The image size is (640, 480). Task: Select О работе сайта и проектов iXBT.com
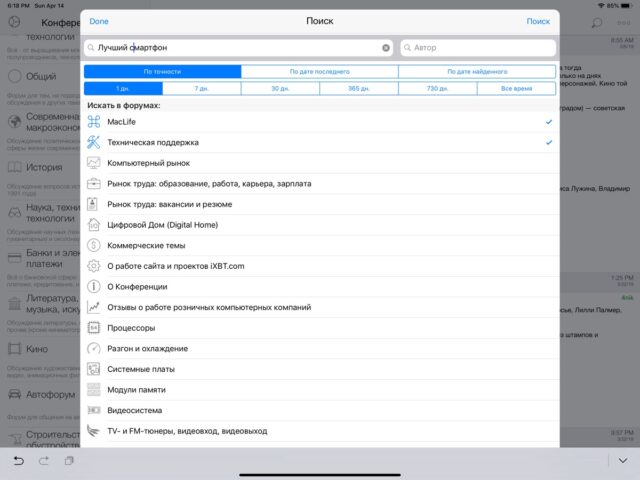[320, 266]
